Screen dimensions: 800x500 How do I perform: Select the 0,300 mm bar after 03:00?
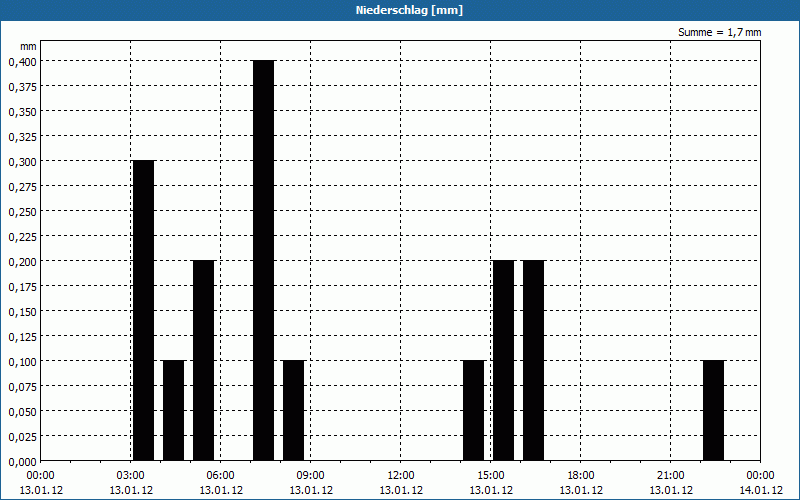(x=143, y=310)
